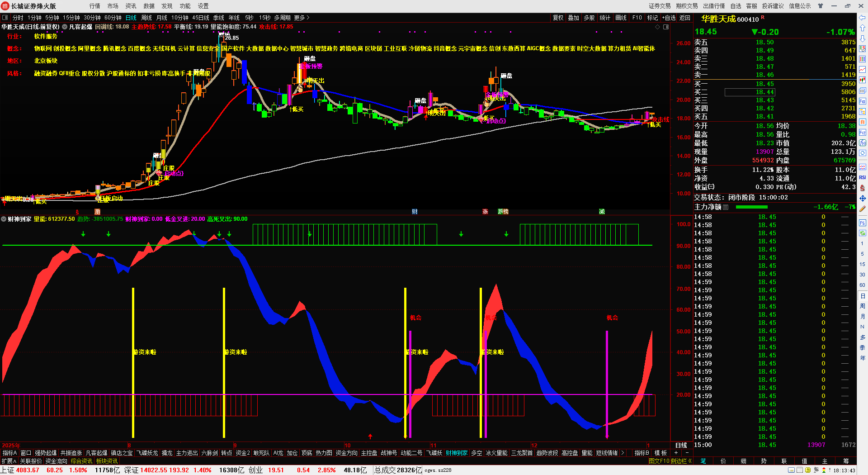This screenshot has height=475, width=868.
Task: Click the list icon next to 主力净额
Action: pyautogui.click(x=726, y=207)
